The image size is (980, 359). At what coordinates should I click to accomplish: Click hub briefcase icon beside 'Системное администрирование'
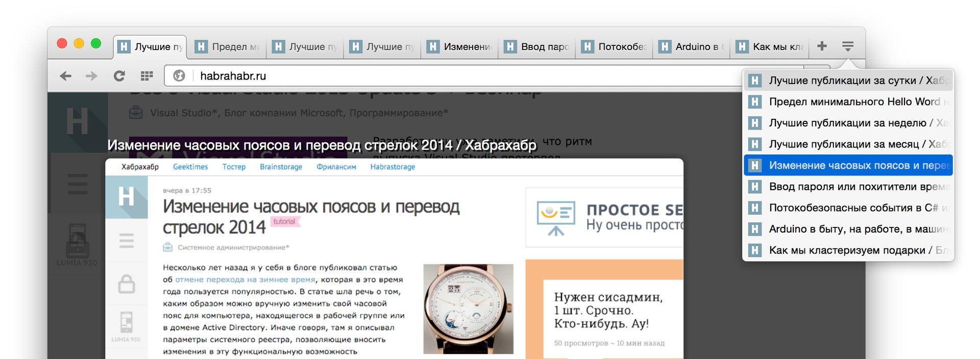167,247
